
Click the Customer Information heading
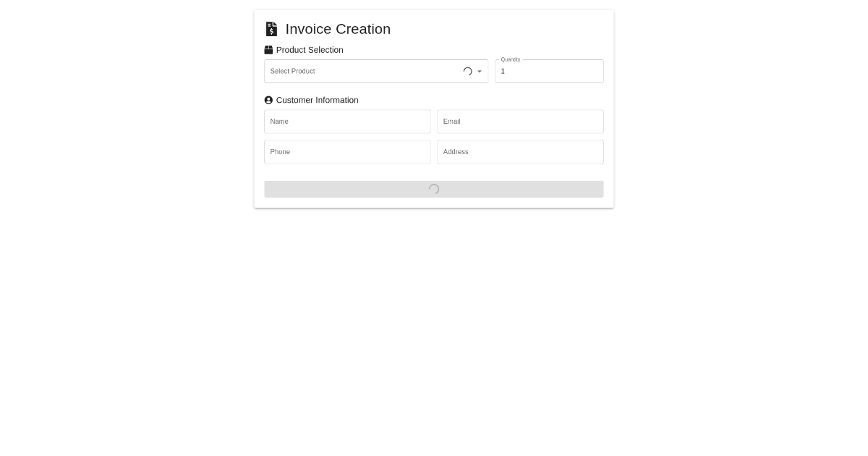[317, 100]
